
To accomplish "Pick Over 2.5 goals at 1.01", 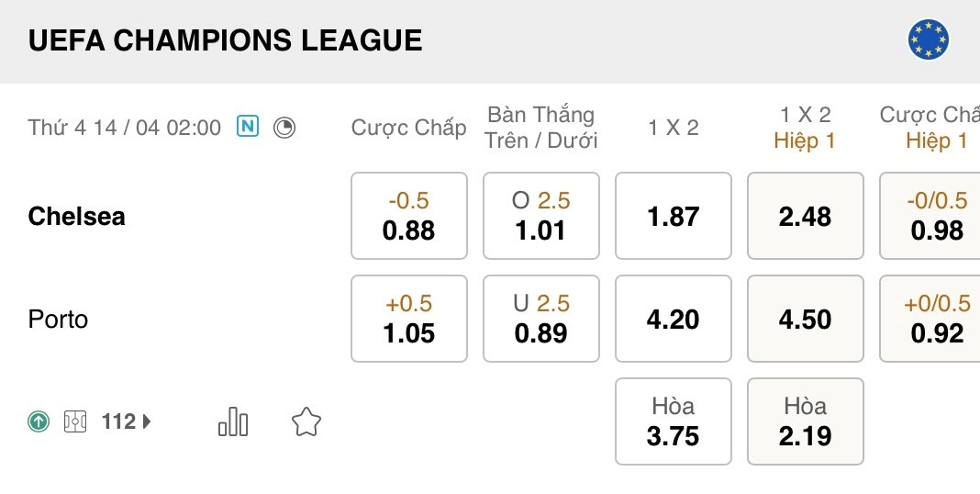I will pyautogui.click(x=540, y=216).
